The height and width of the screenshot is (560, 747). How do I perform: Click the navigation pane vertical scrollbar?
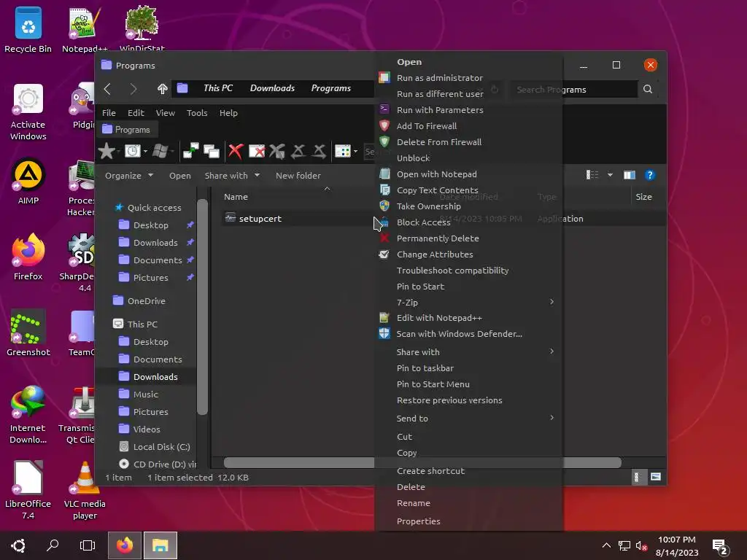click(x=203, y=307)
